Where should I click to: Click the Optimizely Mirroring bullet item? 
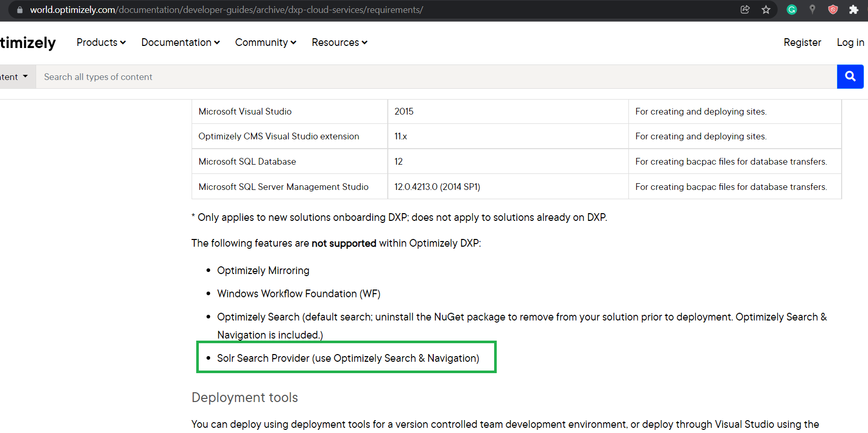pyautogui.click(x=263, y=270)
